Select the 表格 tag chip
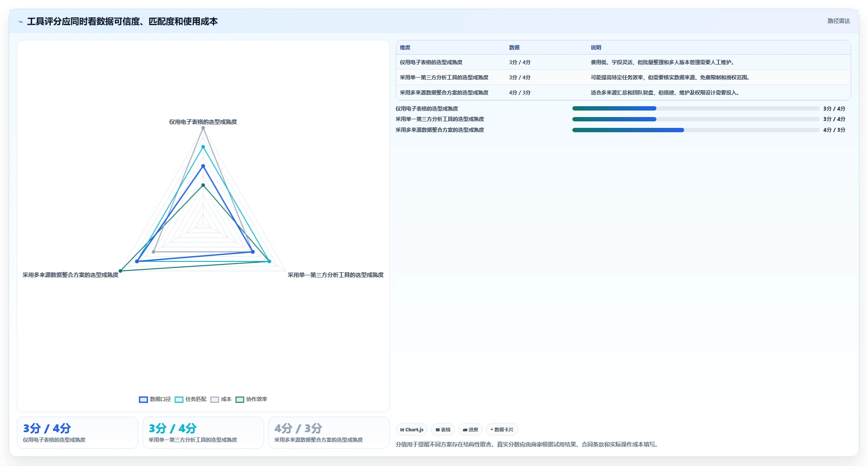This screenshot has height=466, width=868. point(443,430)
